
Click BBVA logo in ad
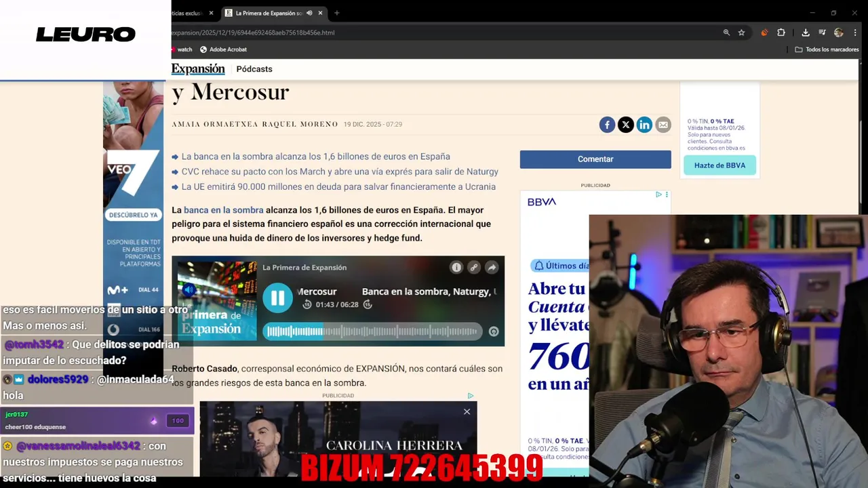[x=542, y=202]
